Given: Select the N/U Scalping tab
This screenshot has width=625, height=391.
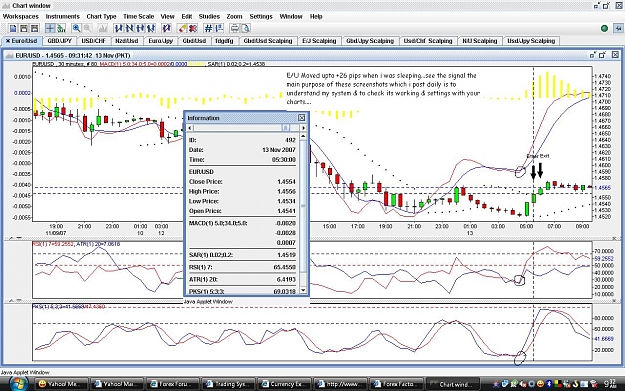Looking at the screenshot, I should (480, 41).
